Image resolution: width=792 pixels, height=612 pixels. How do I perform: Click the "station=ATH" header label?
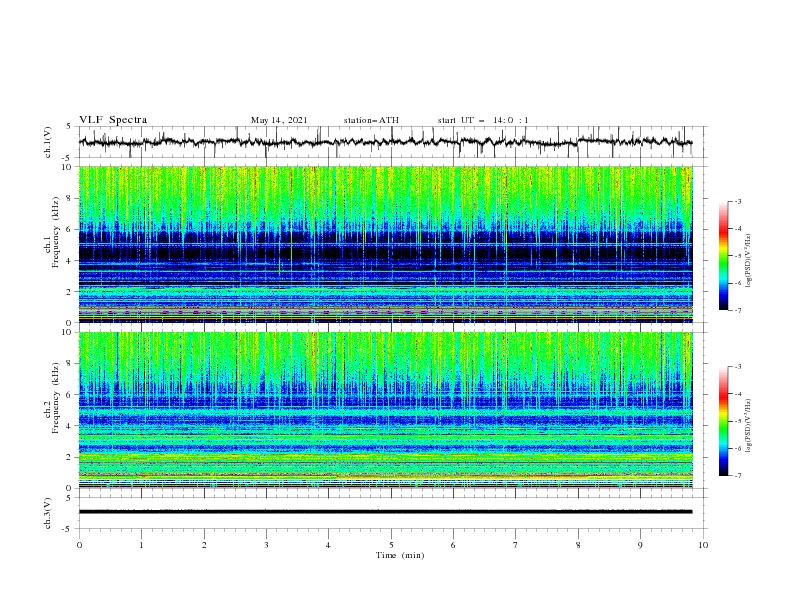[371, 120]
